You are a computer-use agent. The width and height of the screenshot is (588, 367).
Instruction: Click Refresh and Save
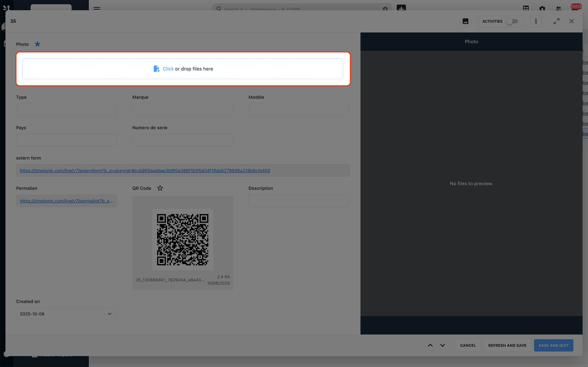tap(507, 345)
